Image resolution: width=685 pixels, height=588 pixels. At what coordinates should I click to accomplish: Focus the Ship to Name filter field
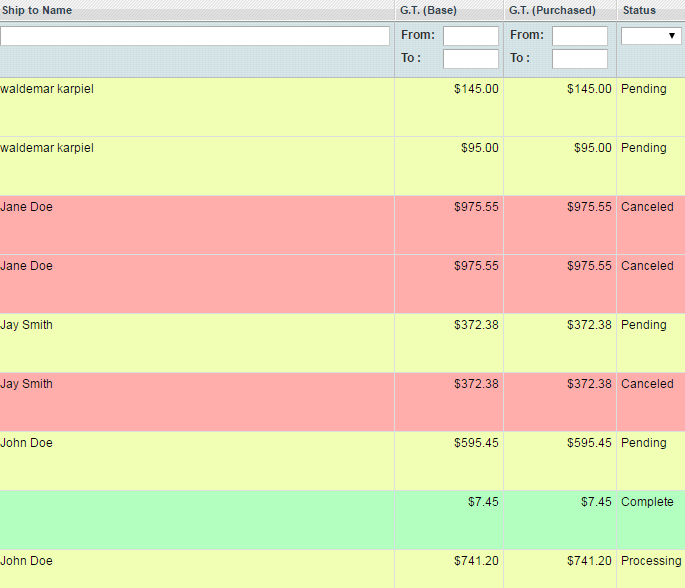(x=195, y=36)
